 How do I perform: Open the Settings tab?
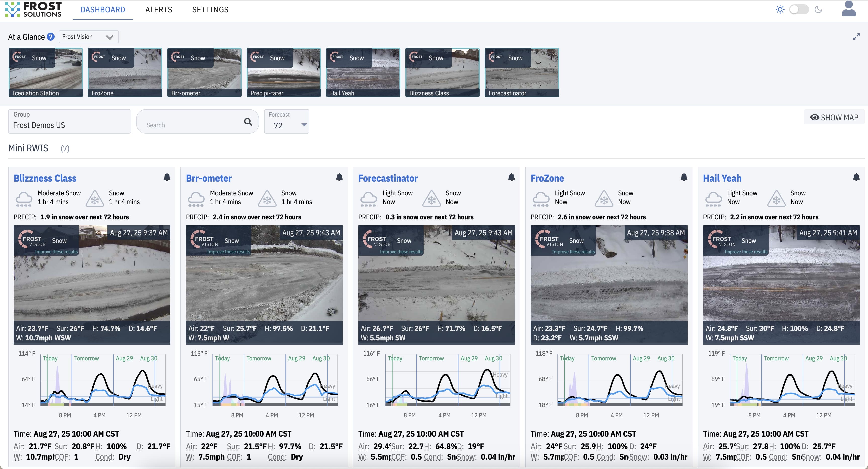pos(210,10)
